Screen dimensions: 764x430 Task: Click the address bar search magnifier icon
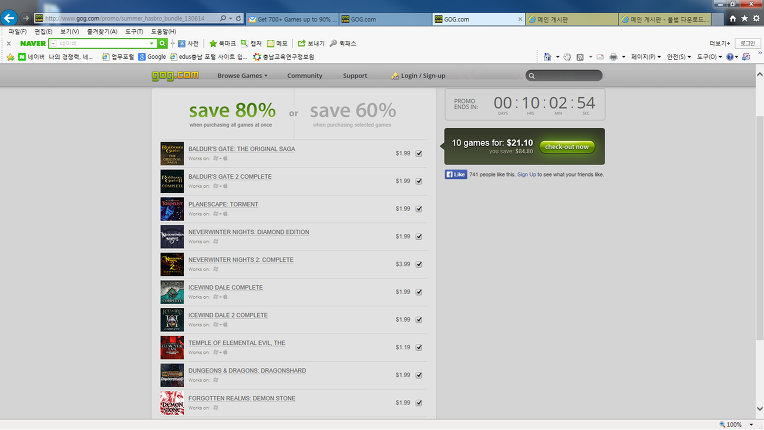[x=223, y=19]
